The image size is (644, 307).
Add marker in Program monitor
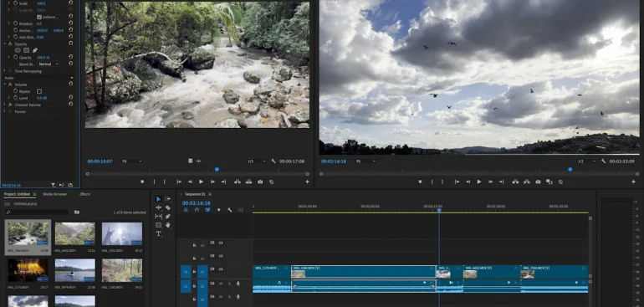pyautogui.click(x=420, y=182)
